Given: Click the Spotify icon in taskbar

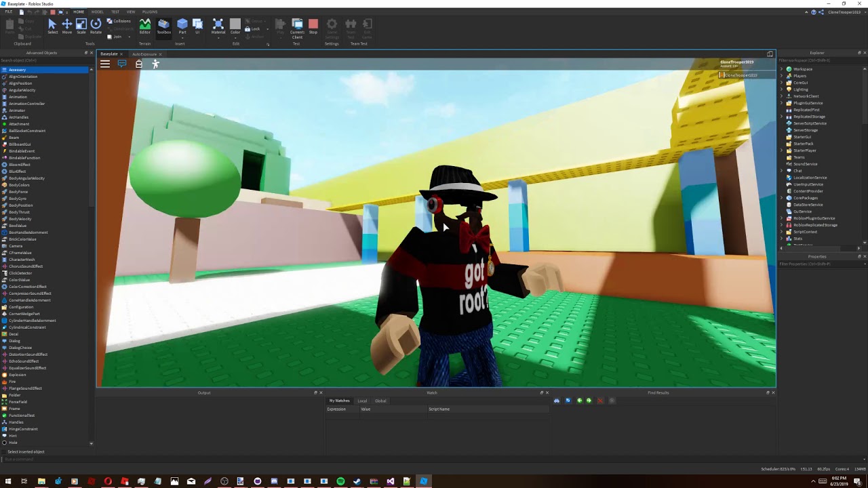Looking at the screenshot, I should (340, 481).
